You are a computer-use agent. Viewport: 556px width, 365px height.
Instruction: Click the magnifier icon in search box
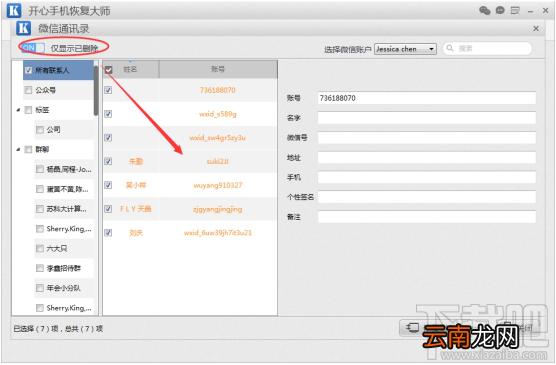(x=450, y=48)
